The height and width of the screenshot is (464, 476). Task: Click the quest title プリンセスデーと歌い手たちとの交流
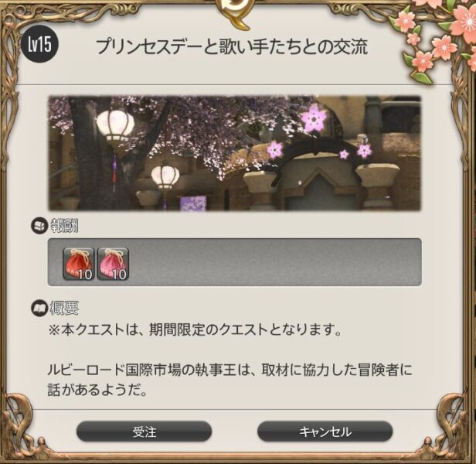click(233, 46)
